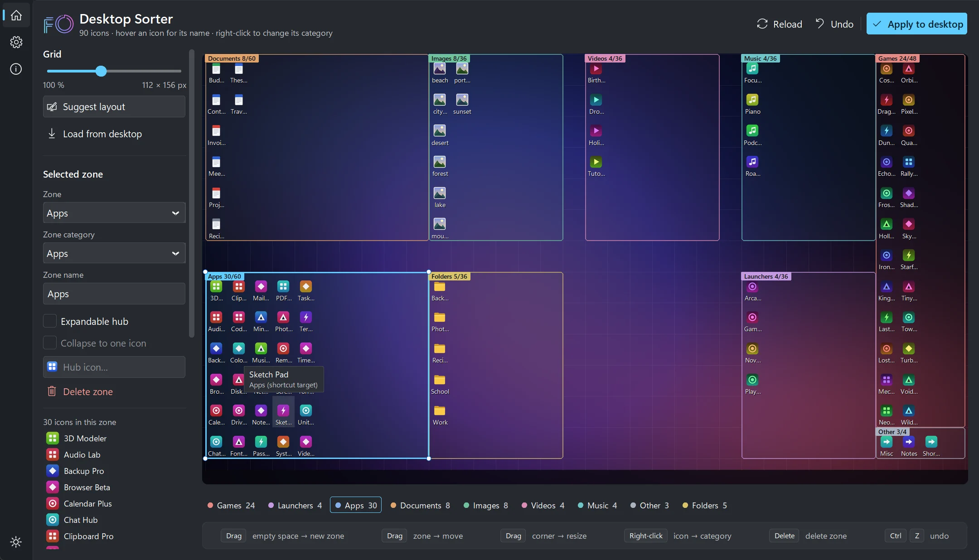Image resolution: width=979 pixels, height=560 pixels.
Task: Open the Settings gear in sidebar
Action: click(x=16, y=42)
